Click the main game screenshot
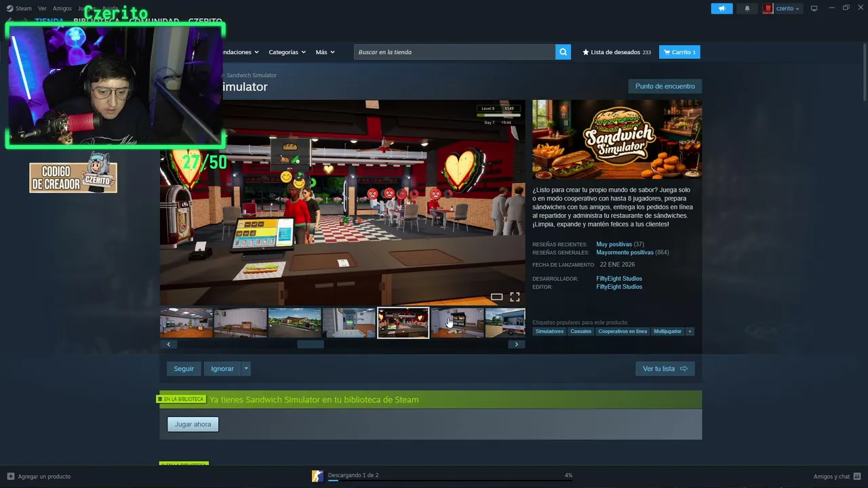Image resolution: width=868 pixels, height=488 pixels. point(342,203)
